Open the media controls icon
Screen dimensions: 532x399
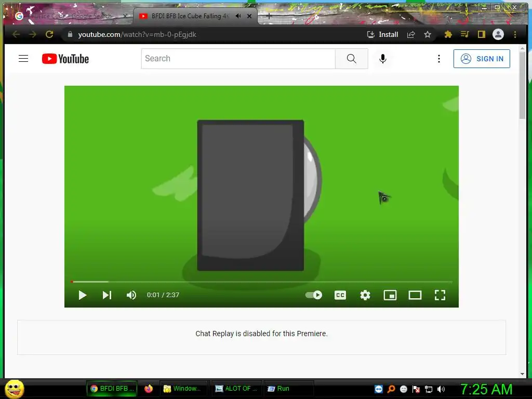[465, 34]
